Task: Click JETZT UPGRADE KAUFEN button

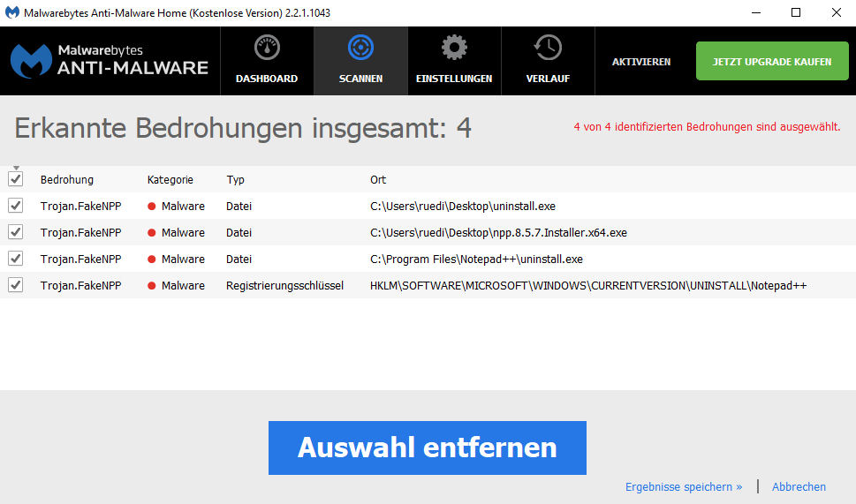Action: click(772, 61)
